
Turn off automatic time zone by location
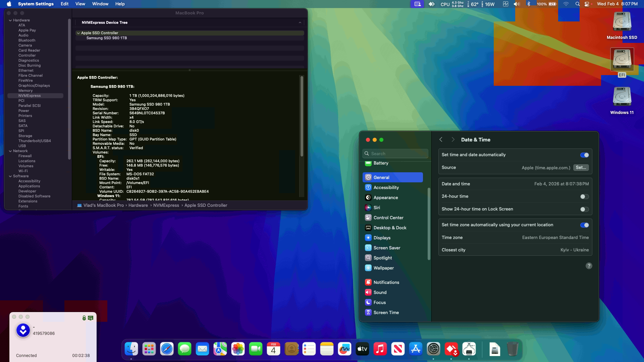point(584,225)
